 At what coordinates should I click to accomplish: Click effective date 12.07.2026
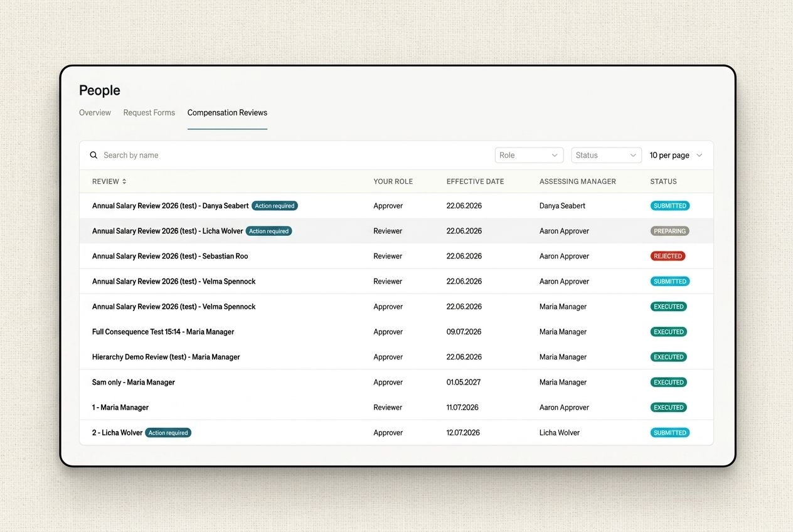click(464, 432)
